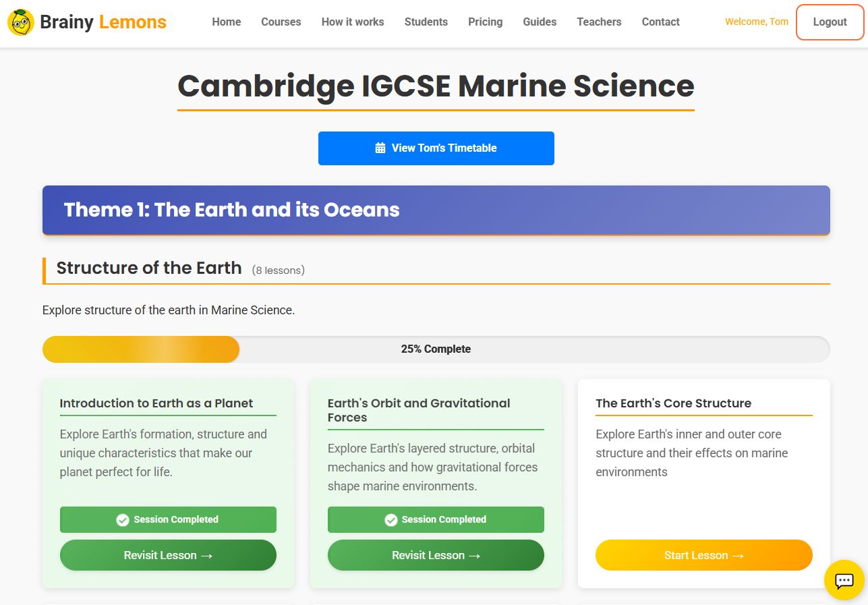Navigate to How it works
The width and height of the screenshot is (868, 605).
click(353, 22)
